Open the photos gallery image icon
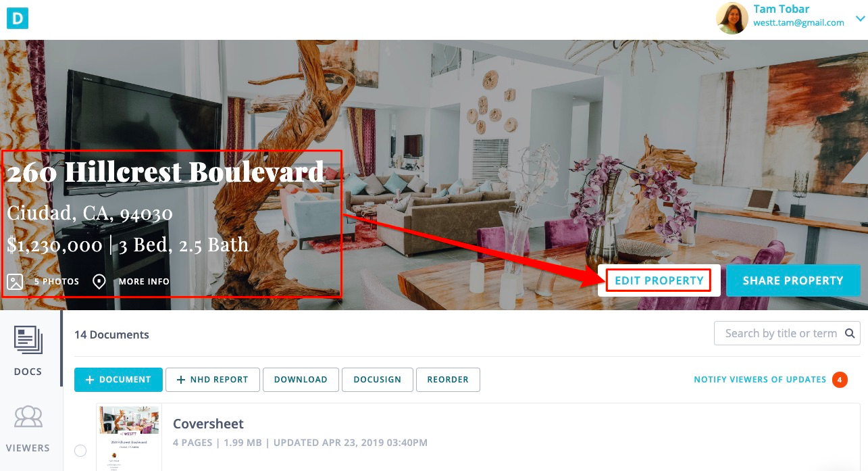The image size is (868, 471). point(15,281)
